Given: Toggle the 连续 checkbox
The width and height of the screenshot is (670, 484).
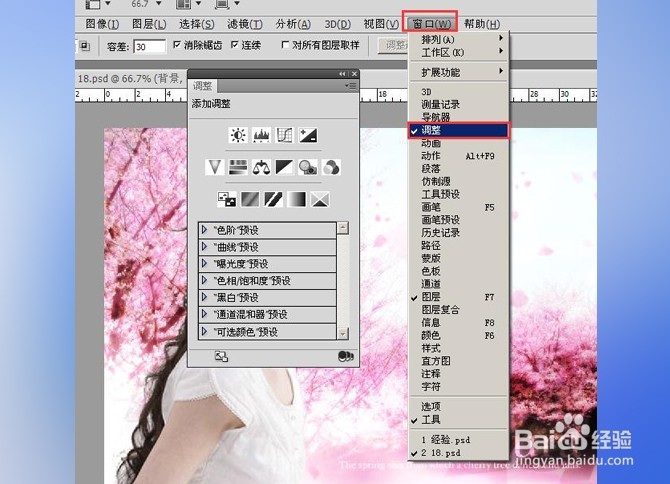Looking at the screenshot, I should pos(234,44).
